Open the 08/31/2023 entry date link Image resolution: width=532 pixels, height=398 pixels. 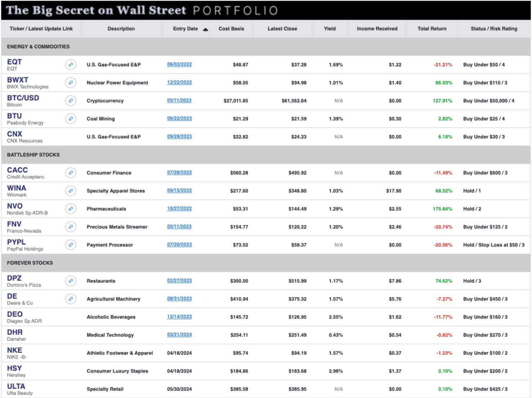coord(179,299)
